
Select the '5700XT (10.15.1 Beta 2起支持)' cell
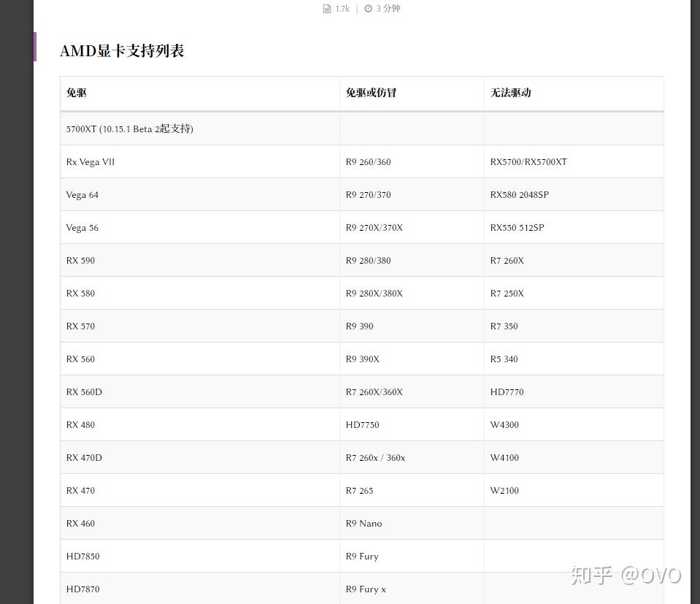pos(200,129)
